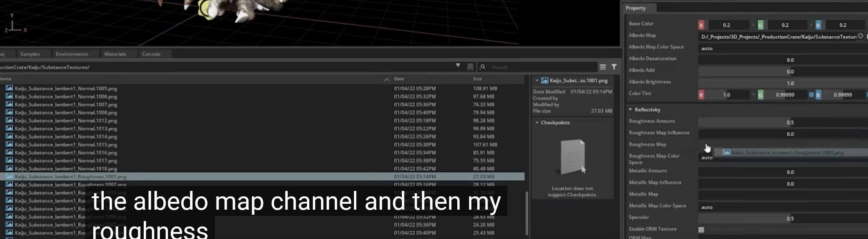Image resolution: width=868 pixels, height=239 pixels.
Task: Click the bookmark icon in content browser
Action: [x=470, y=67]
